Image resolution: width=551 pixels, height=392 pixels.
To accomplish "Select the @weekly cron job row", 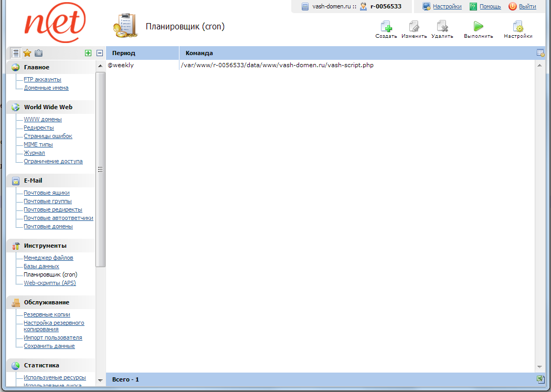I will 262,66.
